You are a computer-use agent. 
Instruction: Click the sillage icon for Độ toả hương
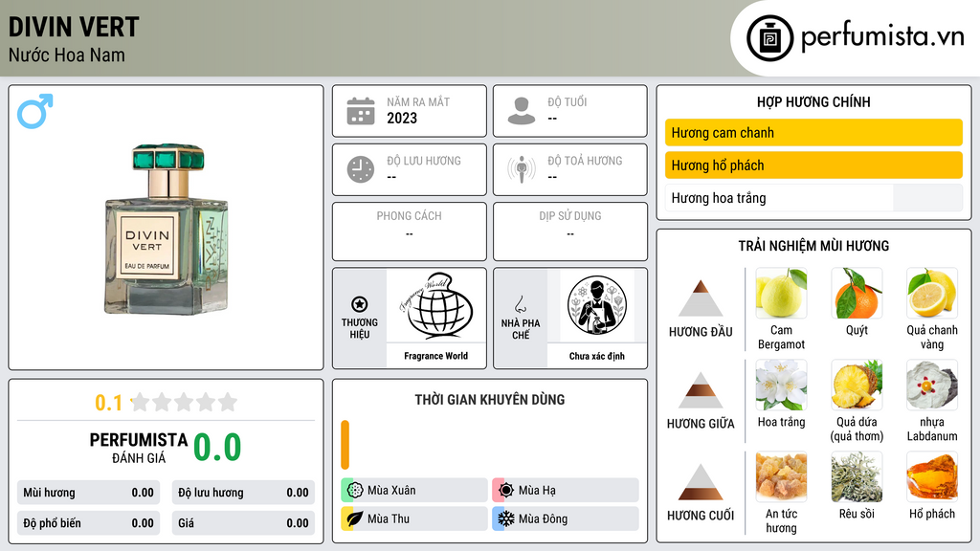point(522,169)
